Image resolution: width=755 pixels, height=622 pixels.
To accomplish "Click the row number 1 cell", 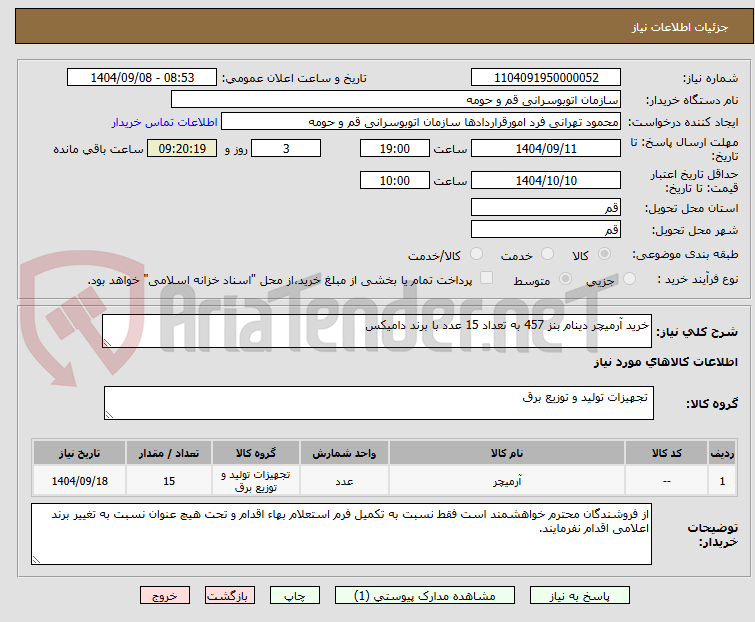I will 722,480.
